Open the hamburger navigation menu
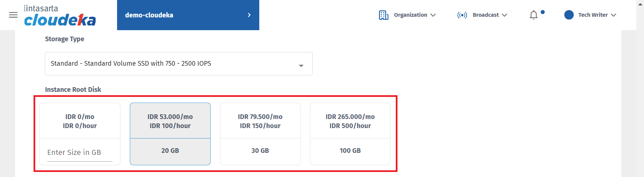The width and height of the screenshot is (644, 177). coord(13,15)
